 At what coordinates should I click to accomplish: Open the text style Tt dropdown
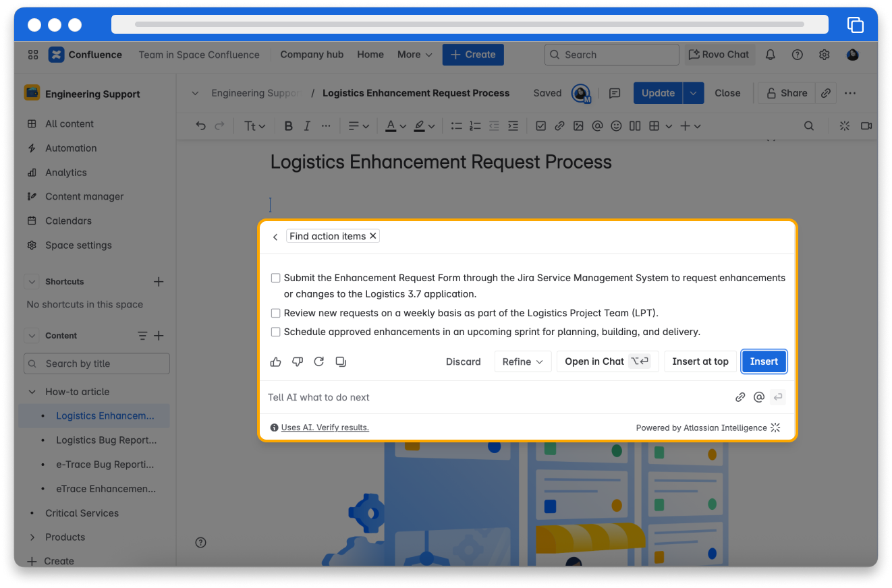pyautogui.click(x=254, y=125)
